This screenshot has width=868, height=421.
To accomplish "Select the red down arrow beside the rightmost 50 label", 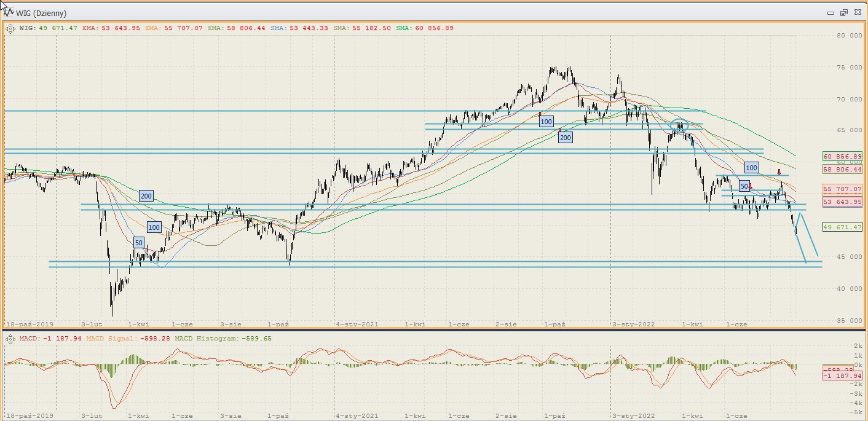I will (750, 186).
